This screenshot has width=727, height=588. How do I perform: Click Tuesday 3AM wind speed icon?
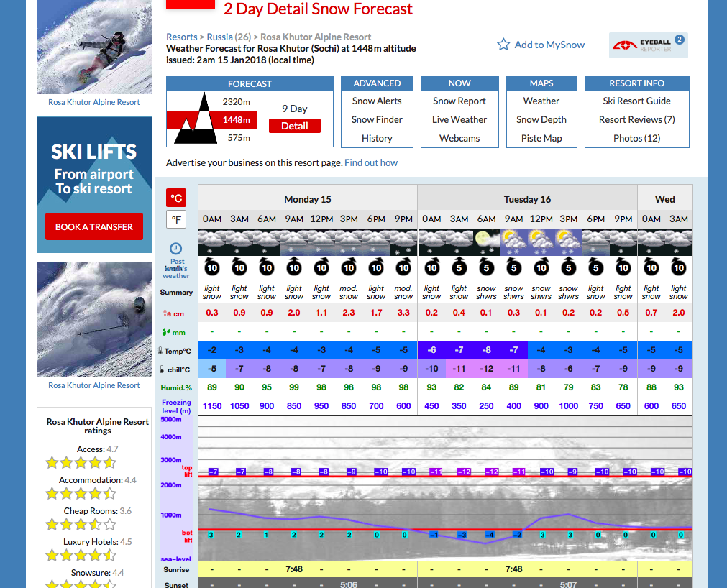tap(459, 267)
